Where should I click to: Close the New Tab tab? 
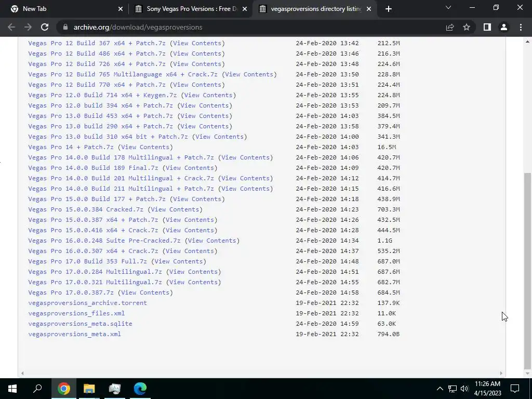(x=120, y=9)
